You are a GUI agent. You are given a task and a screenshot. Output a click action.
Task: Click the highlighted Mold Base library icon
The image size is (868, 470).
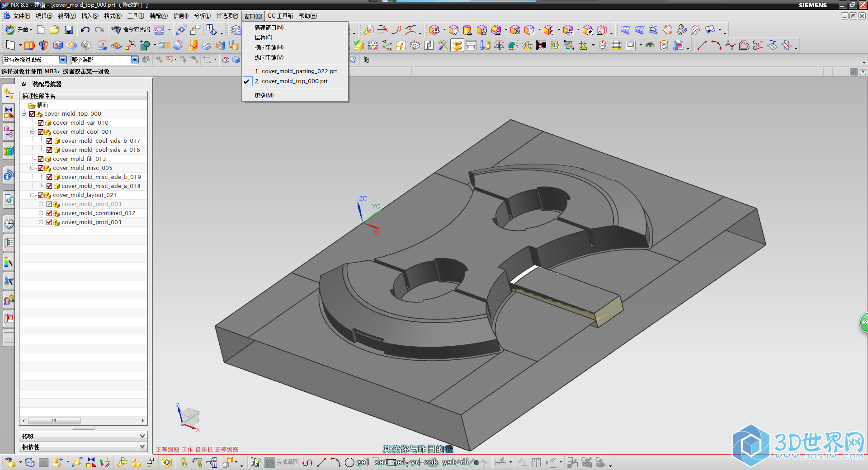tap(457, 45)
